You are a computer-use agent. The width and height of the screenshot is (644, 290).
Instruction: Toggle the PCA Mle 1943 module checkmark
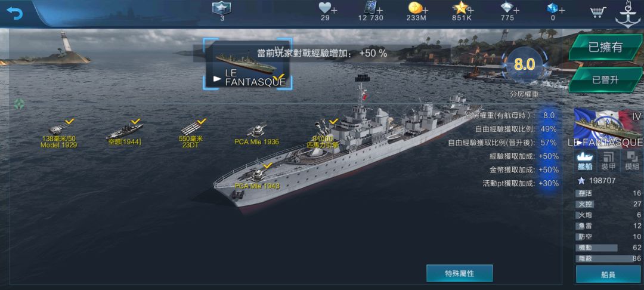pos(268,165)
